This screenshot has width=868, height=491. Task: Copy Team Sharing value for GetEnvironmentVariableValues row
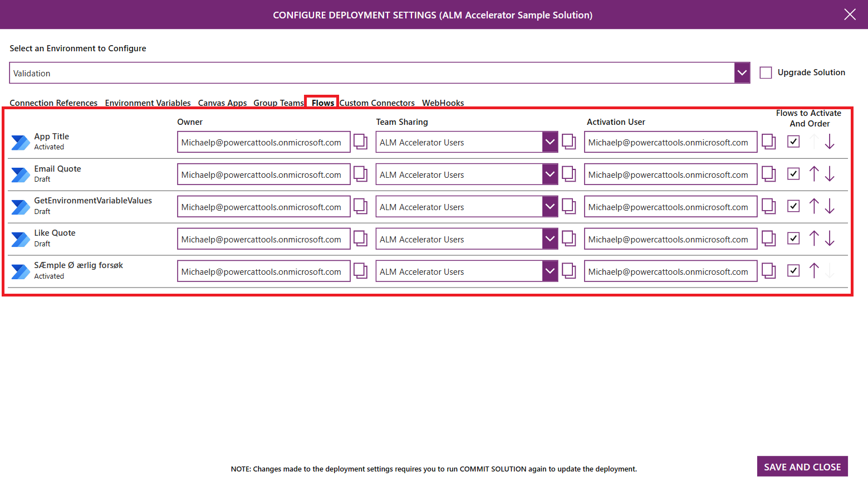pyautogui.click(x=569, y=206)
